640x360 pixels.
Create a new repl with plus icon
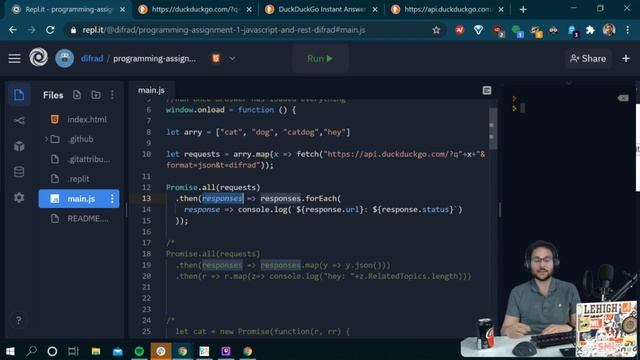coord(626,59)
